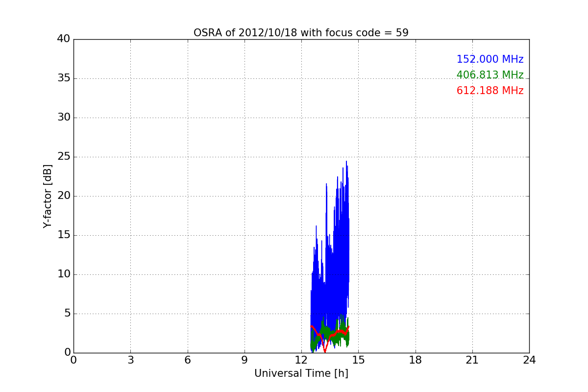Select the green 406.813 MHz legend label
Viewport: 588px width, 392px height.
point(490,75)
